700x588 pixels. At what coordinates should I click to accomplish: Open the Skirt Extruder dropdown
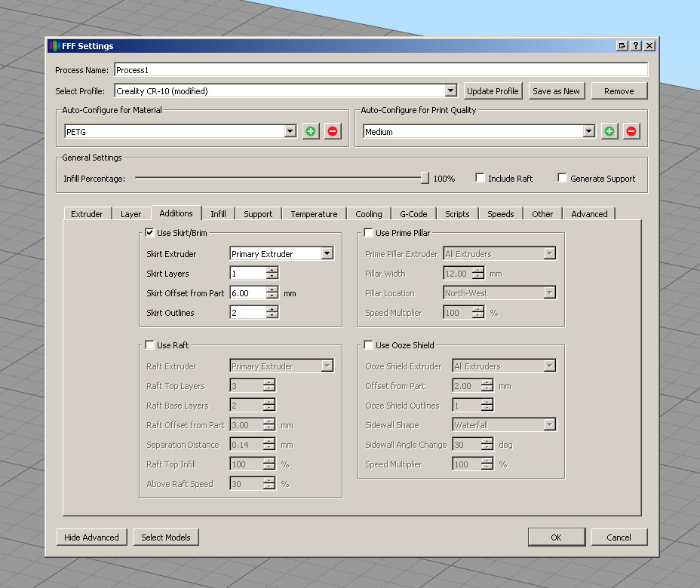click(327, 254)
